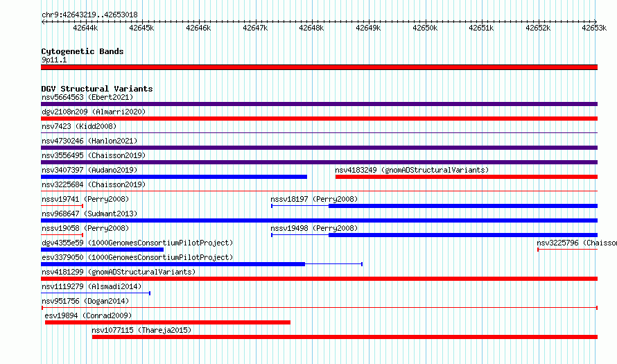The image size is (617, 364).
Task: Select the DGV Structural Variants track heading
Action: click(x=97, y=89)
